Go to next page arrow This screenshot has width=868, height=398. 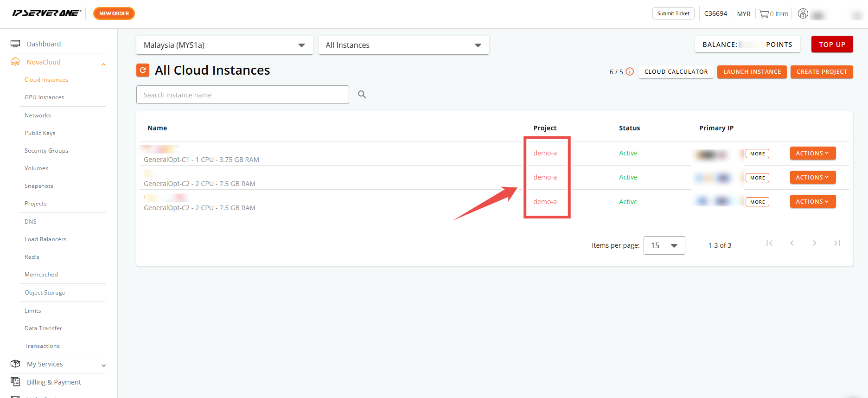click(x=814, y=243)
